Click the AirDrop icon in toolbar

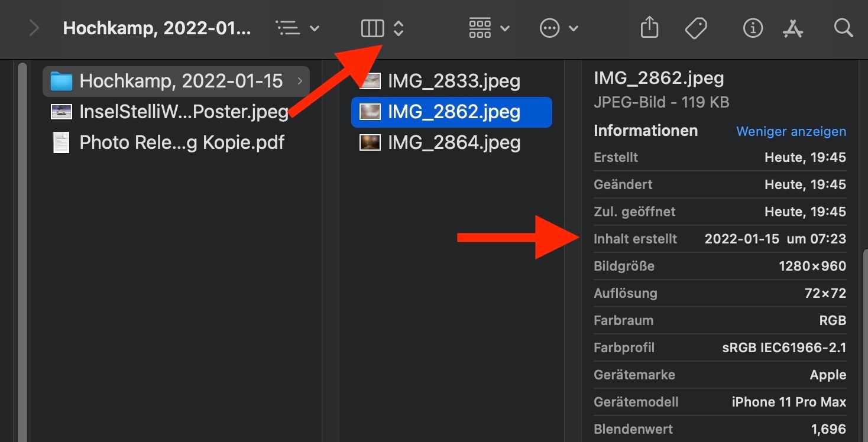792,28
